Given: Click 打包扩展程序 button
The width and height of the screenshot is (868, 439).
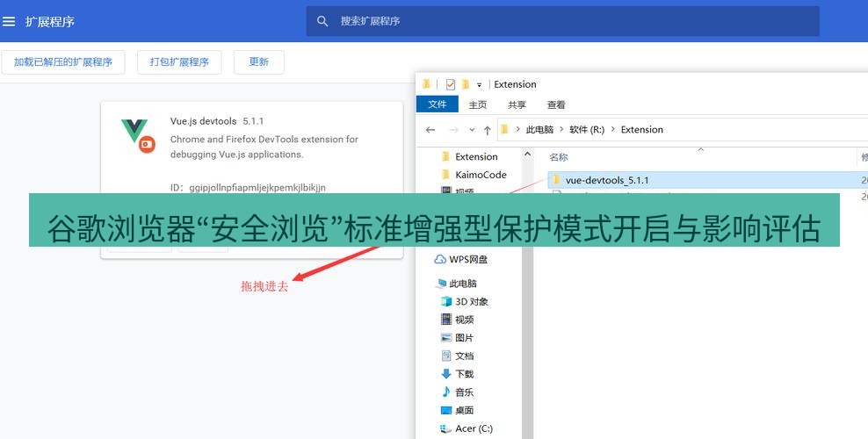Looking at the screenshot, I should pos(179,62).
